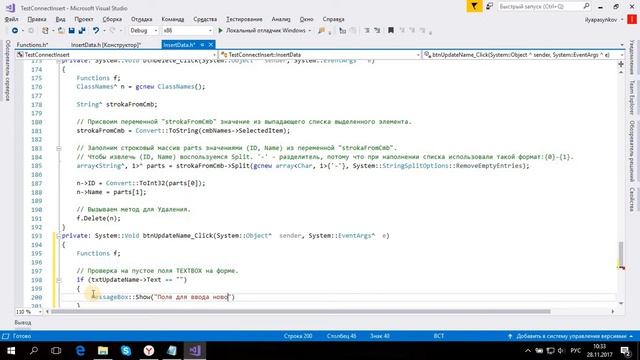Screen dimensions: 640x360
Task: Open Обозреватель решений side panel
Action: [632, 151]
